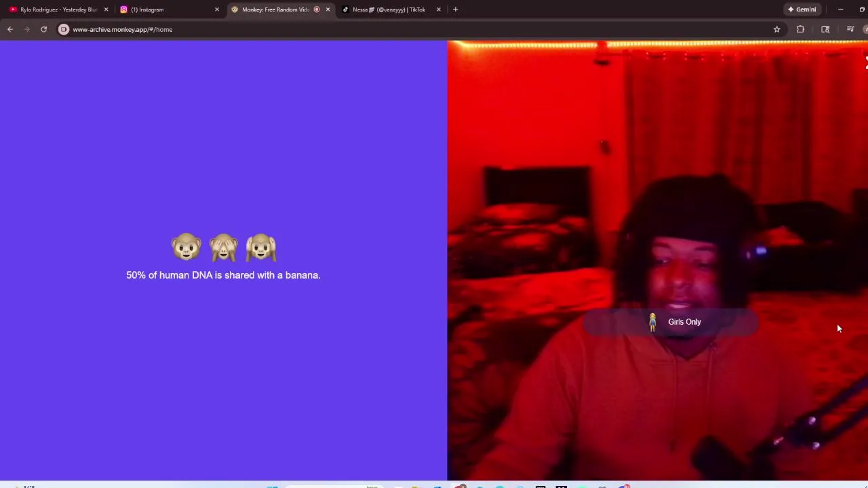The height and width of the screenshot is (488, 868).
Task: Open the Nessa TikTok tab
Action: coord(389,9)
